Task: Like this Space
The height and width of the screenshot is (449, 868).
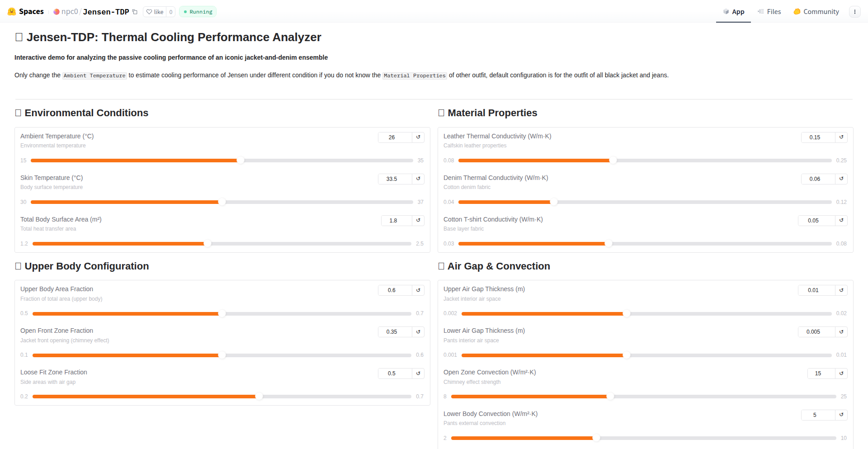Action: [x=155, y=12]
